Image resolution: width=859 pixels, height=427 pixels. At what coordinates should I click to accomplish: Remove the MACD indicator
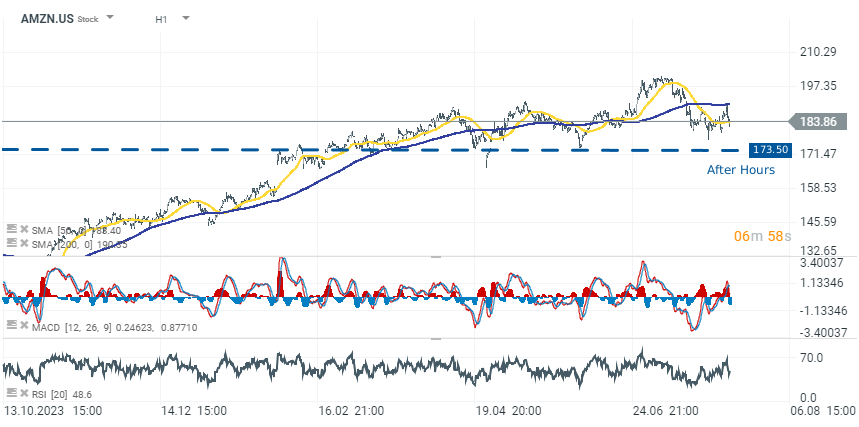pyautogui.click(x=24, y=325)
